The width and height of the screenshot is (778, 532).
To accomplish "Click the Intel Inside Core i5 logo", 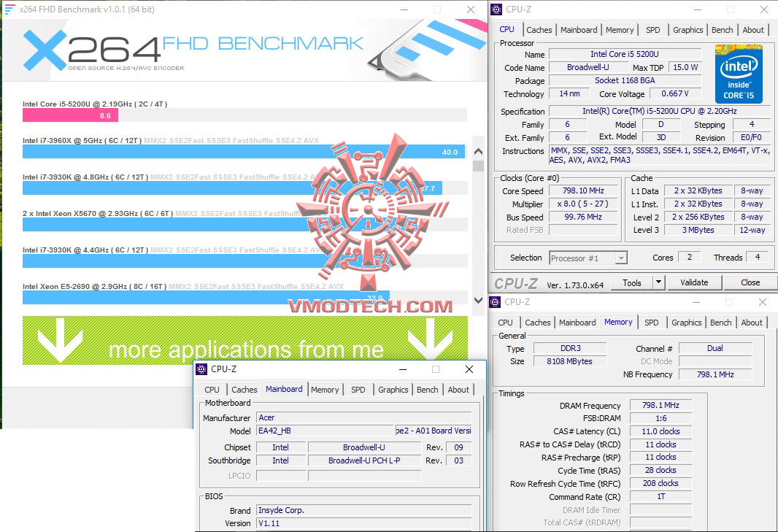I will coord(739,74).
